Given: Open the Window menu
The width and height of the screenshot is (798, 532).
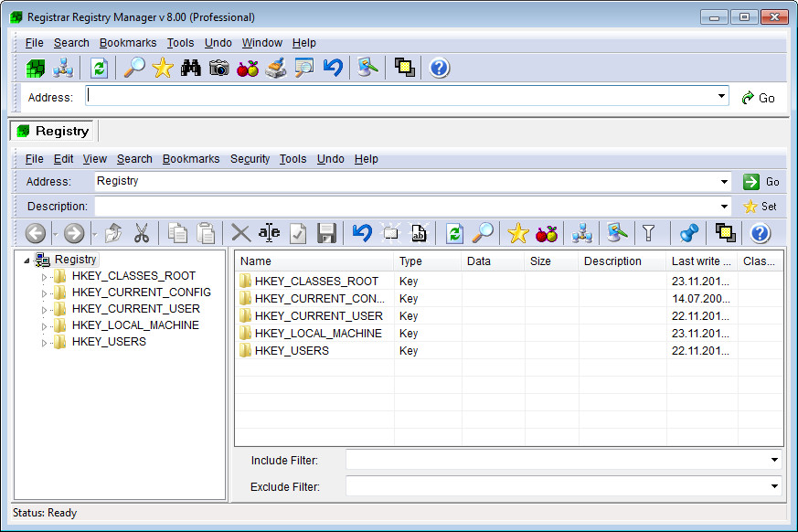Looking at the screenshot, I should [262, 43].
